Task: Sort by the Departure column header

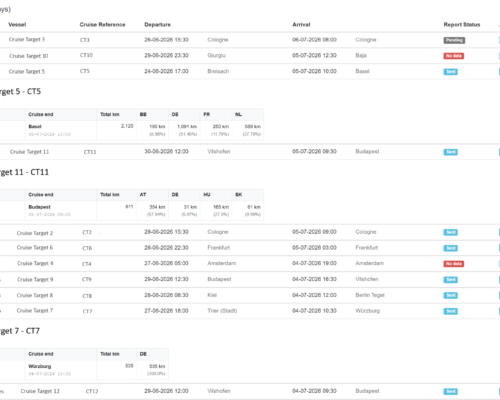Action: point(157,25)
